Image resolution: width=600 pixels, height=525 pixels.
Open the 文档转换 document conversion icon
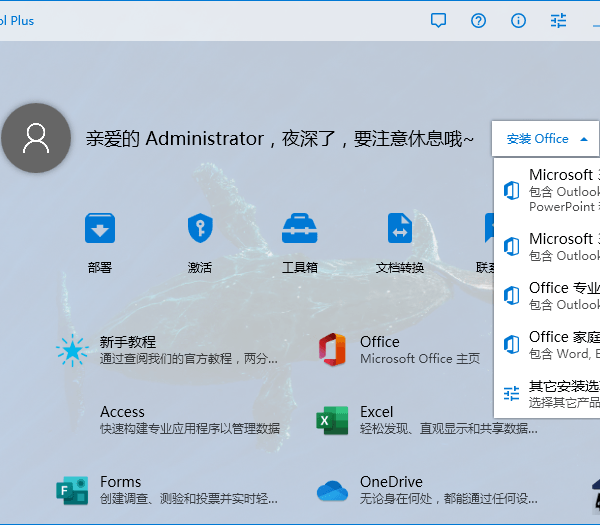tap(400, 229)
